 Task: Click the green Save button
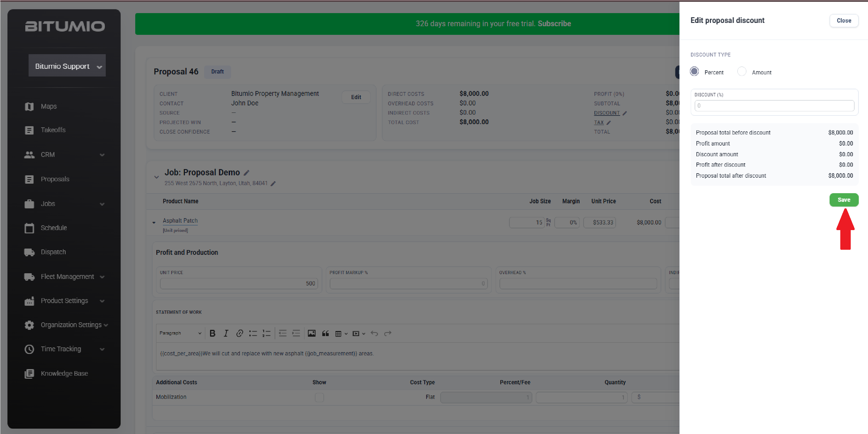pos(844,200)
